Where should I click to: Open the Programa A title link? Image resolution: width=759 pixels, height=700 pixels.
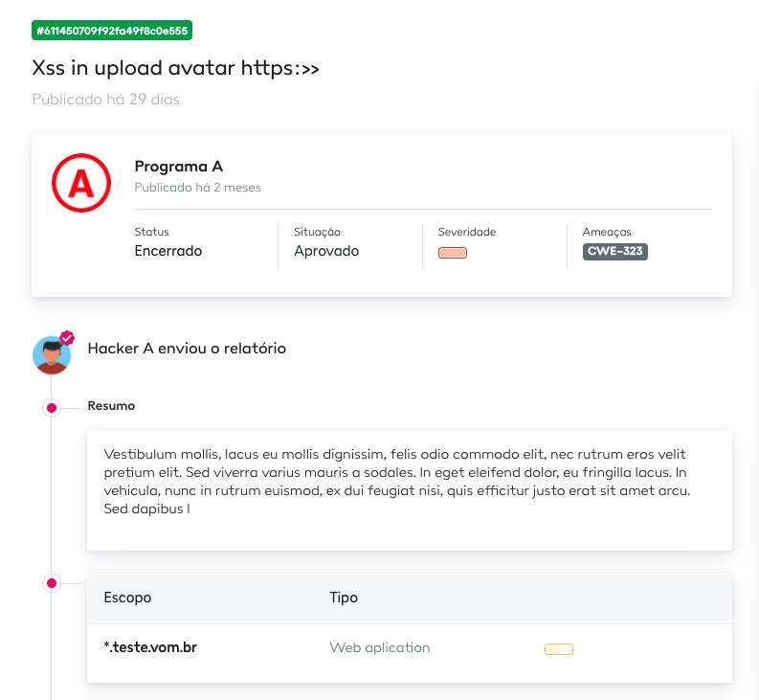click(179, 167)
